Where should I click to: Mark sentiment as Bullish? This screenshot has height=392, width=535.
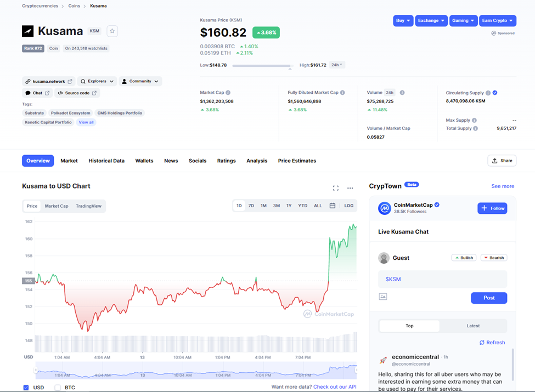pos(464,258)
